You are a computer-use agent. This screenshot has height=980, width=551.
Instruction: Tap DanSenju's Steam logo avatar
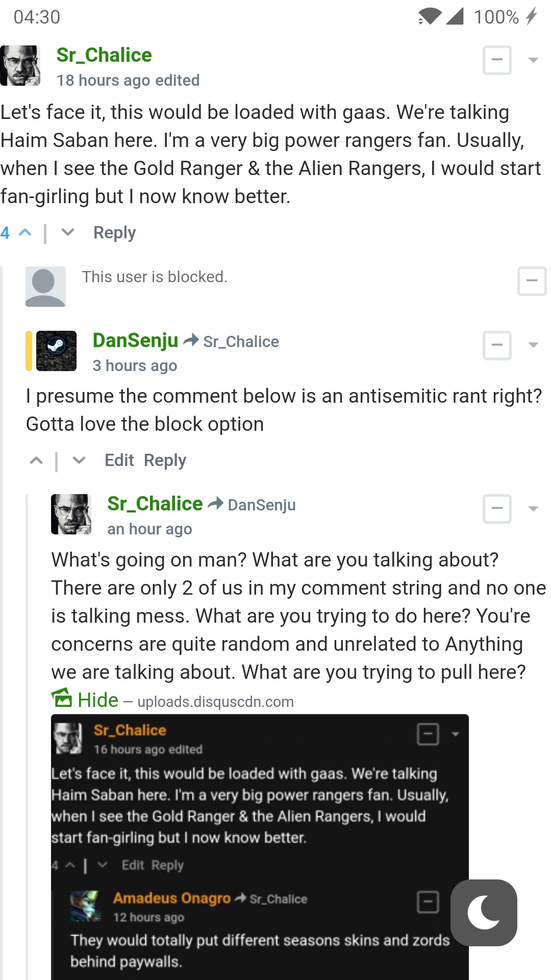click(56, 351)
